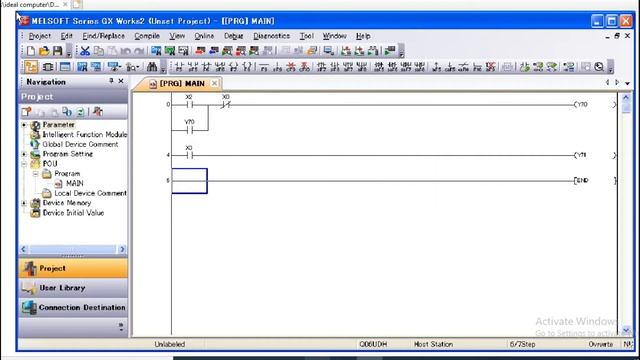Expand the Program Setting tree node

(24, 154)
